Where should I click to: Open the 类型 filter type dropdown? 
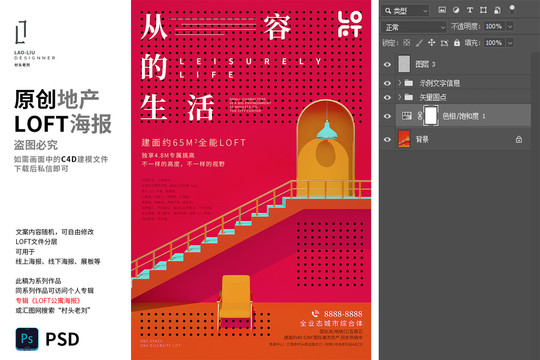tap(406, 11)
